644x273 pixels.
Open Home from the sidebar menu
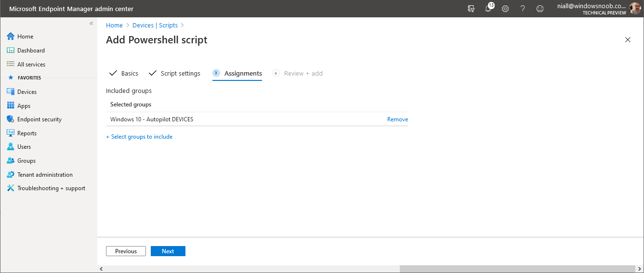[x=26, y=37]
